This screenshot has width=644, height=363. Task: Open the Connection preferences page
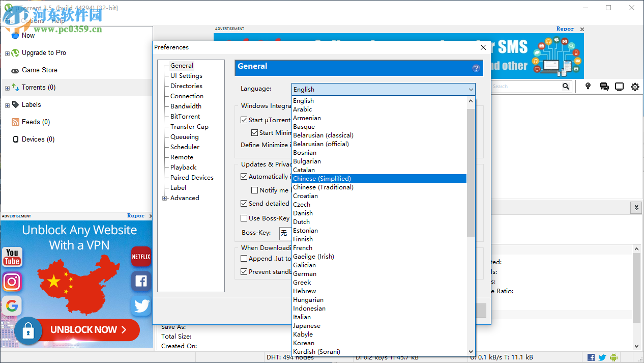point(187,96)
